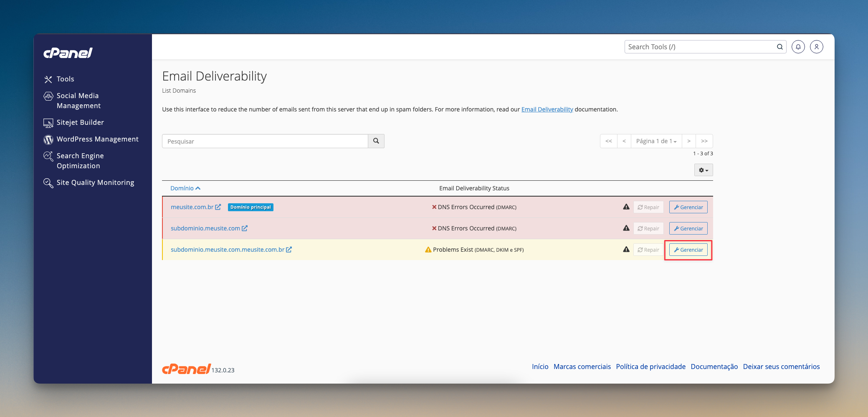
Task: Open external link for subdominio.meusite.com
Action: coord(245,228)
